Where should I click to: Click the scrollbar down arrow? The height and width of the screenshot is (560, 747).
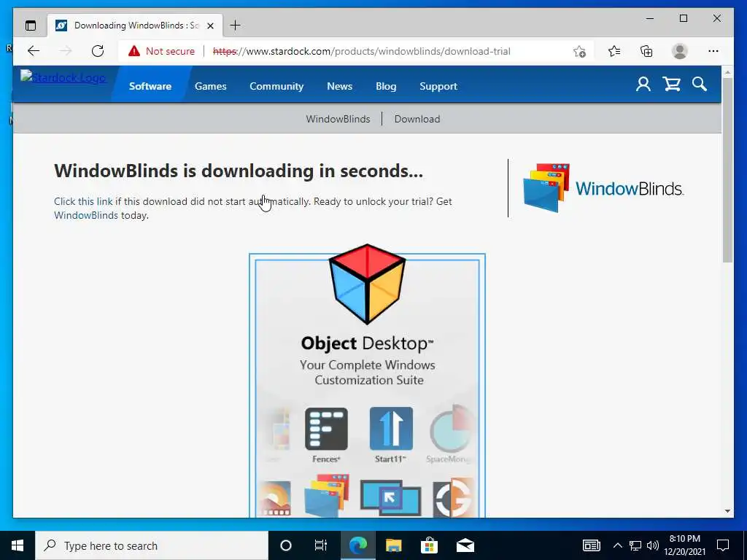pos(727,511)
